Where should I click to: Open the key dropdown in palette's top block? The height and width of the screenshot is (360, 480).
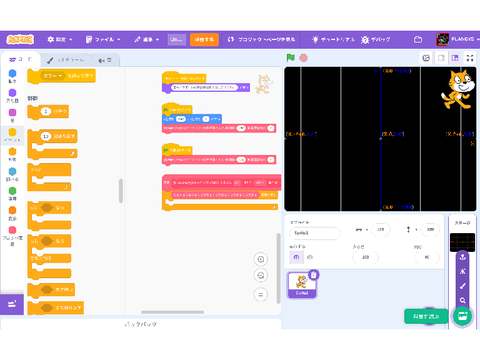click(52, 76)
